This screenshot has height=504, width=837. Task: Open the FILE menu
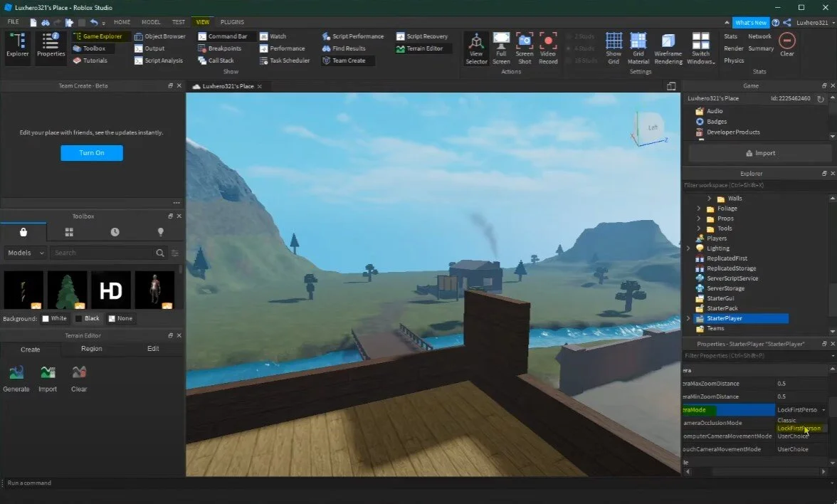[x=14, y=22]
